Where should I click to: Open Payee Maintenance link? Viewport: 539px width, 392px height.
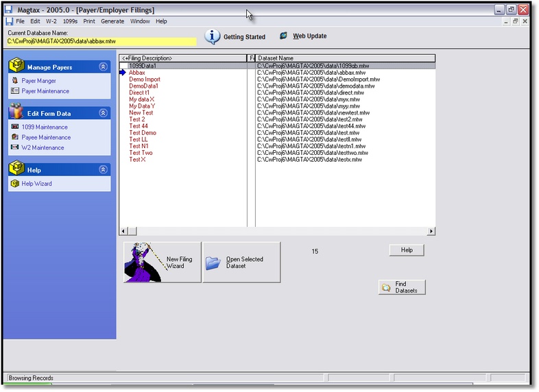tap(46, 138)
